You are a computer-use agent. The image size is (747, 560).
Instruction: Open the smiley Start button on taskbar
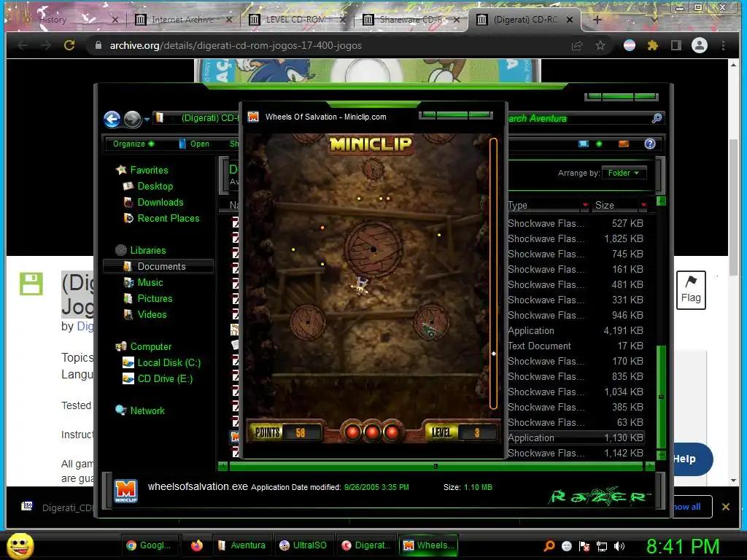pos(20,545)
